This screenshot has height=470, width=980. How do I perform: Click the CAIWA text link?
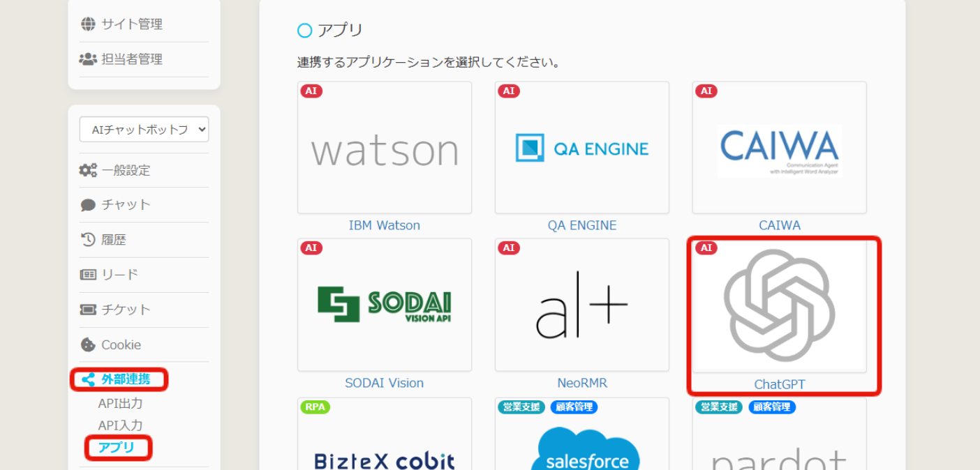click(x=779, y=225)
